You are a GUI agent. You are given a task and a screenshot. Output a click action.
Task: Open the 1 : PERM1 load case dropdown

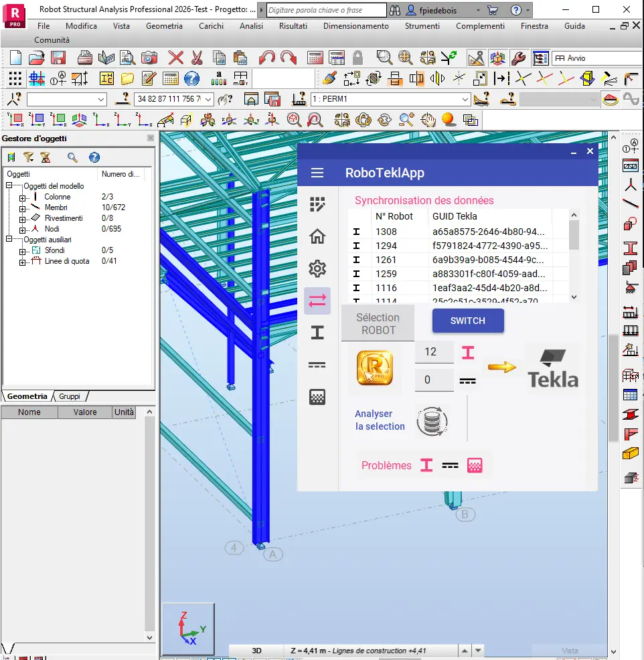pos(465,99)
